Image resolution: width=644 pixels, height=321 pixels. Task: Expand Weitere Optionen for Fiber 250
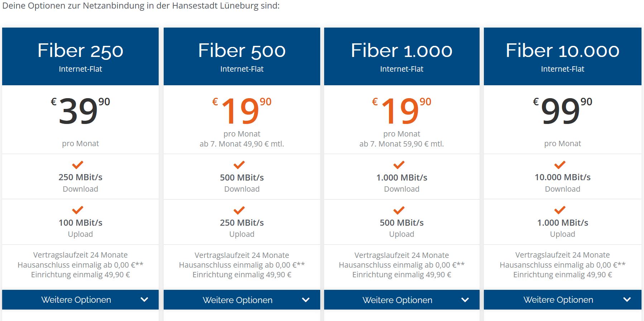tap(80, 300)
